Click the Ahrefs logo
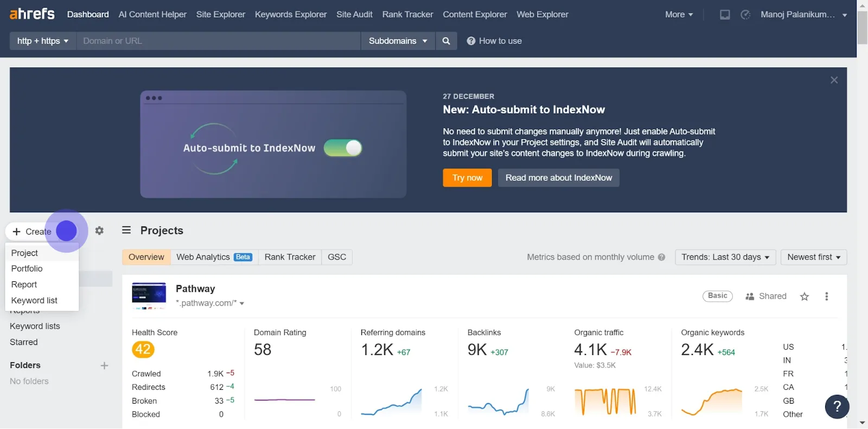Viewport: 868px width, 429px height. pyautogui.click(x=32, y=14)
